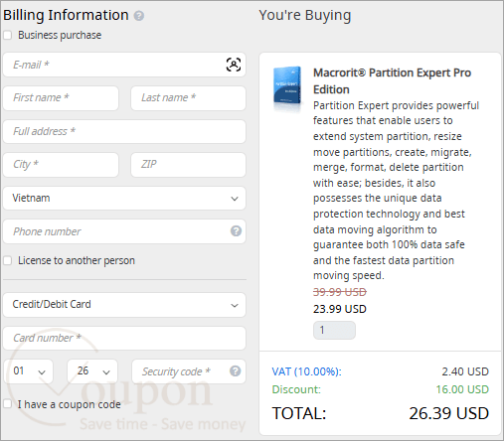Screen dimensions: 504x441
Task: Tick the License to another person checkbox
Action: tap(8, 260)
